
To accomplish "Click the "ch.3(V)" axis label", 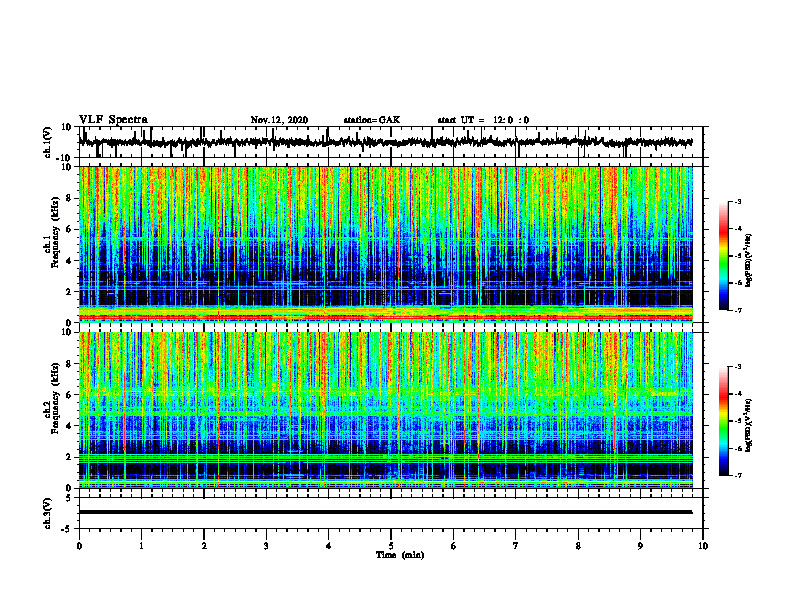I will pos(47,513).
